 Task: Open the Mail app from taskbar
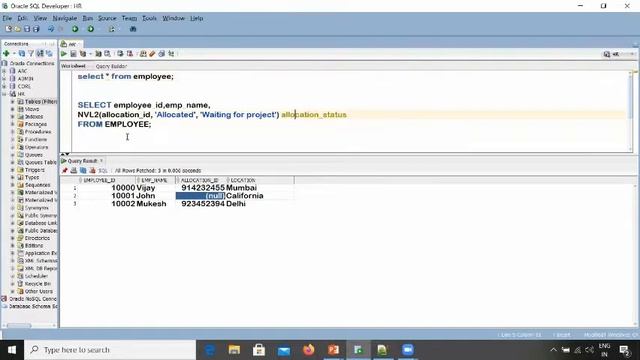[x=284, y=350]
